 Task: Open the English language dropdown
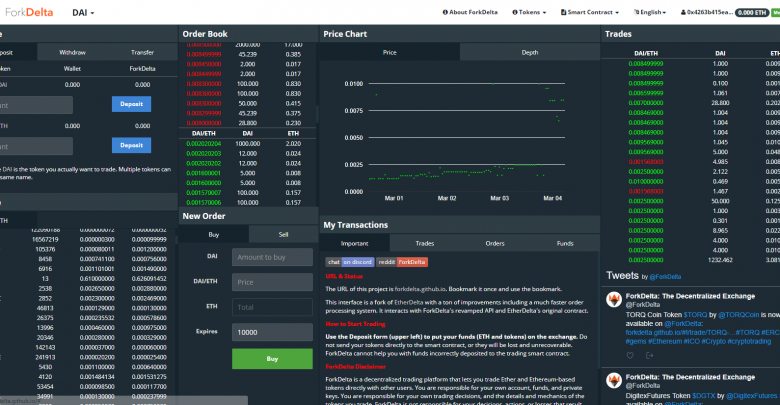[x=650, y=12]
